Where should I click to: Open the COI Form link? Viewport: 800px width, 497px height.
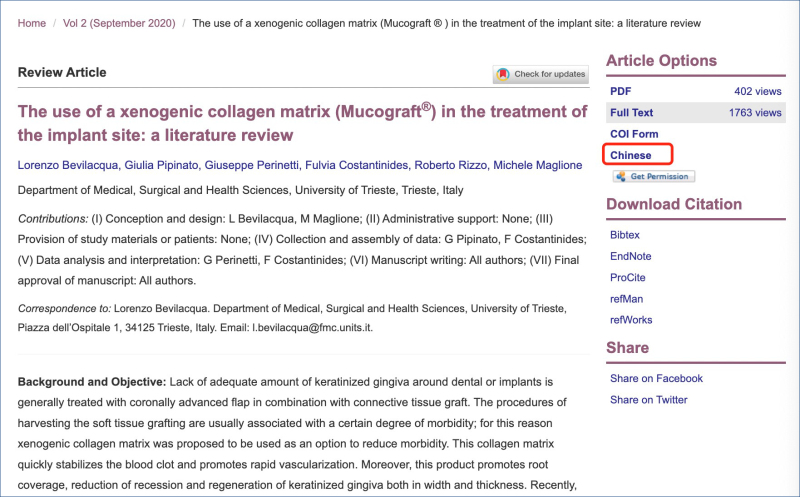634,134
